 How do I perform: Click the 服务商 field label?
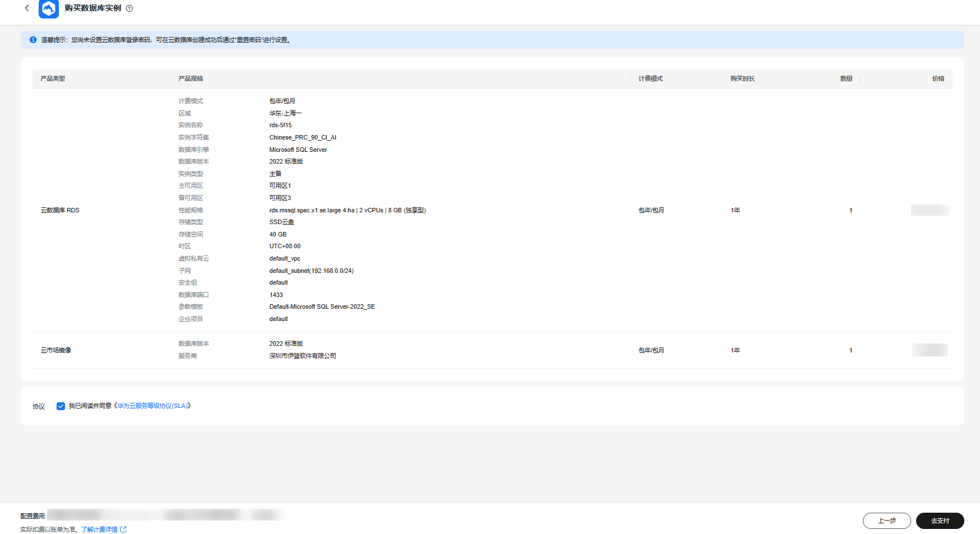tap(188, 356)
